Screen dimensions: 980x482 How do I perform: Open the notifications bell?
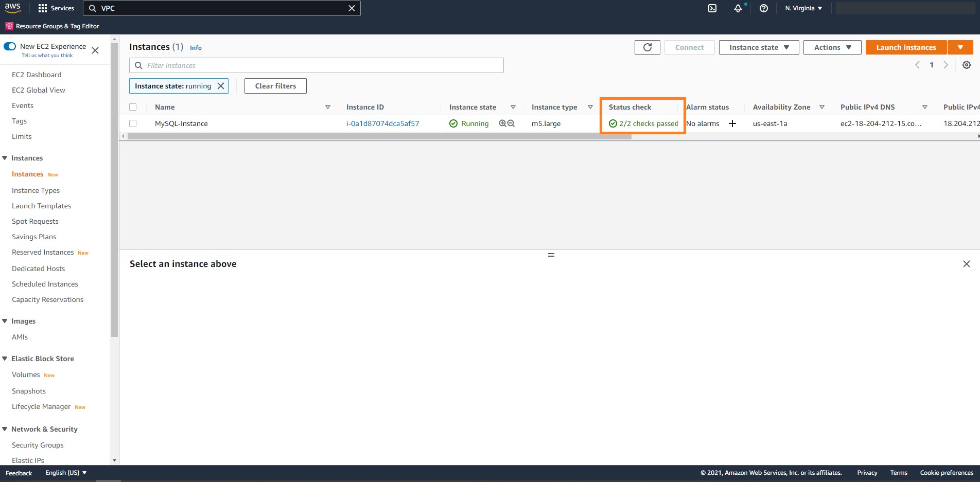738,8
